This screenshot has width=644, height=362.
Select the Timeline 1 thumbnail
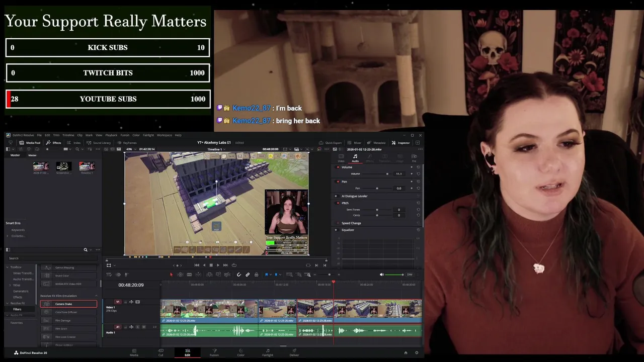pyautogui.click(x=87, y=166)
